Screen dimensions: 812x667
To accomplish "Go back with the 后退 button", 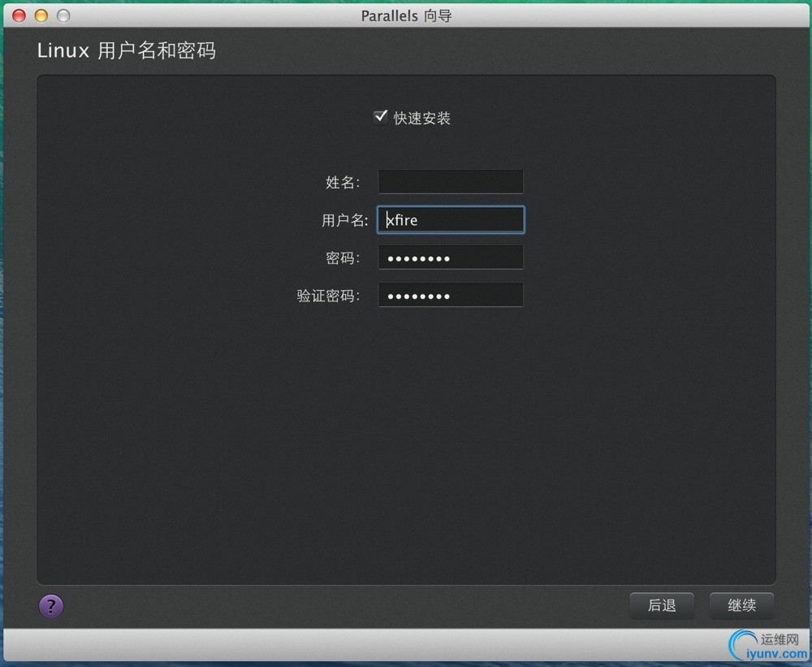I will (x=662, y=605).
